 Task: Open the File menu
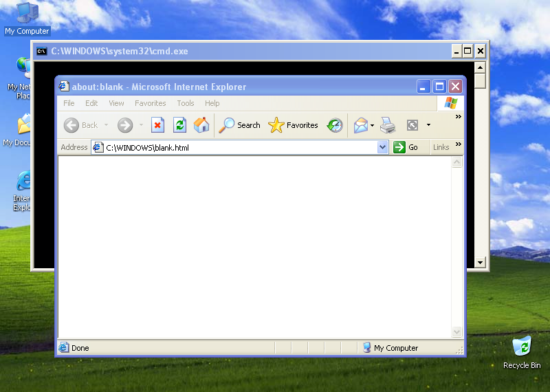tap(69, 103)
